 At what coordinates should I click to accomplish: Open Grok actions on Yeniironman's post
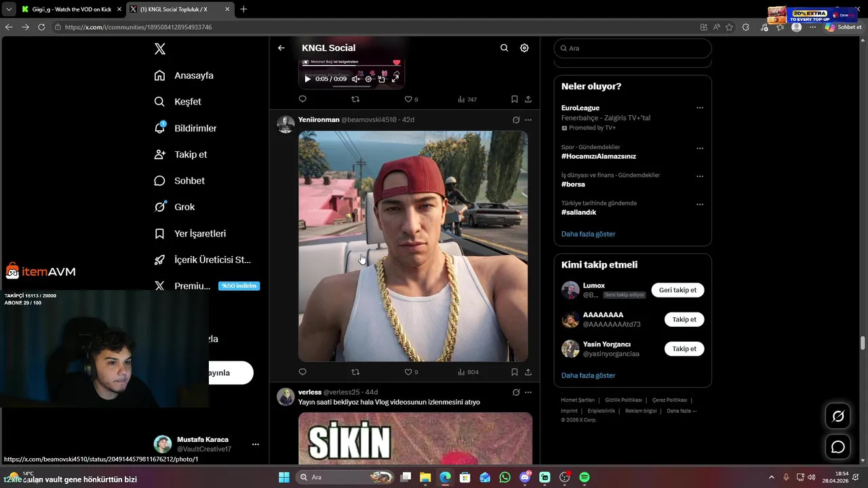click(x=516, y=120)
